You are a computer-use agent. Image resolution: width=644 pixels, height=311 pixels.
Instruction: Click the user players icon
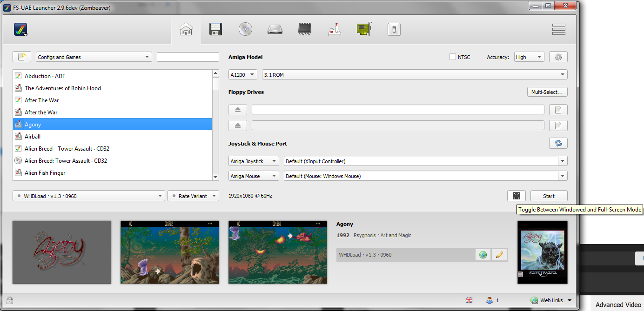489,300
